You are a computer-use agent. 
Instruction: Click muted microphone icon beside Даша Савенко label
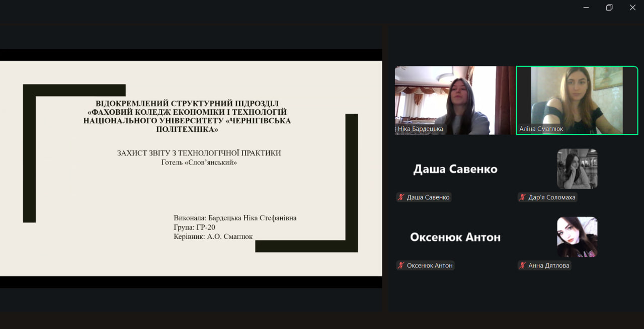[401, 197]
